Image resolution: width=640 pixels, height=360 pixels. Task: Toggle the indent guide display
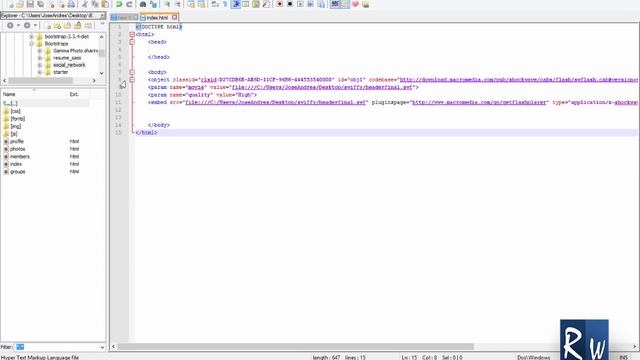coord(236,4)
